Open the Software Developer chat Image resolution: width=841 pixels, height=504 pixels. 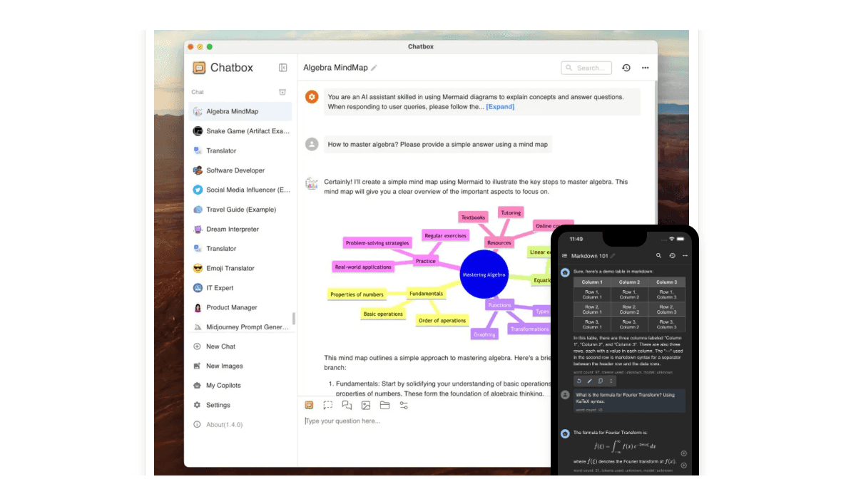pos(240,170)
